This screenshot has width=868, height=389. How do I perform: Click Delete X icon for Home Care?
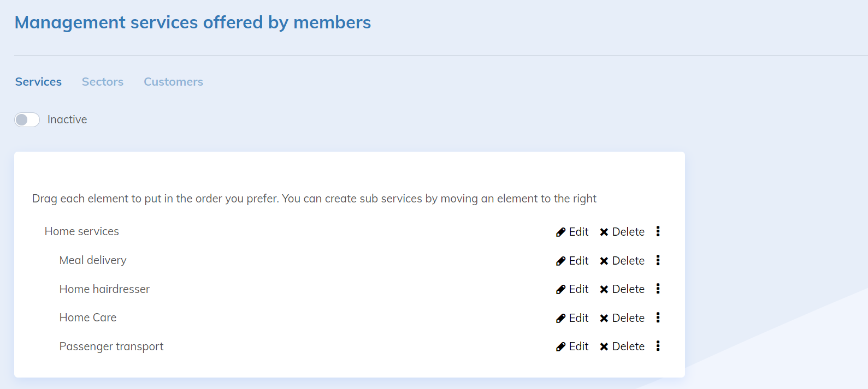click(604, 318)
